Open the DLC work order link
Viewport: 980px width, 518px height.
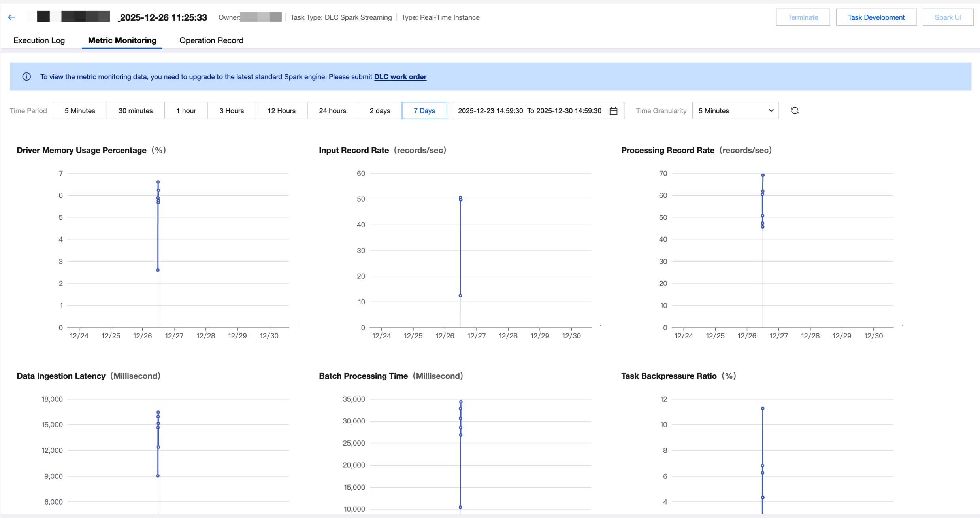[400, 77]
